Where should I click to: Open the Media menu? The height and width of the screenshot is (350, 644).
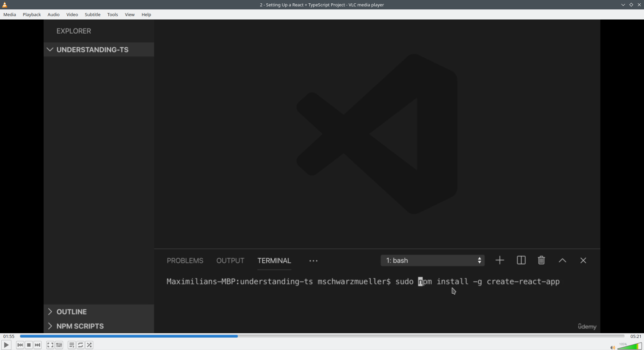click(x=10, y=14)
